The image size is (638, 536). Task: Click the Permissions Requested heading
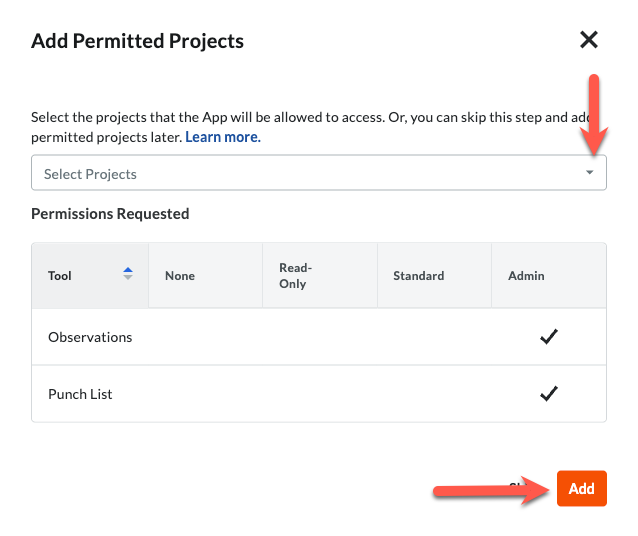point(110,213)
